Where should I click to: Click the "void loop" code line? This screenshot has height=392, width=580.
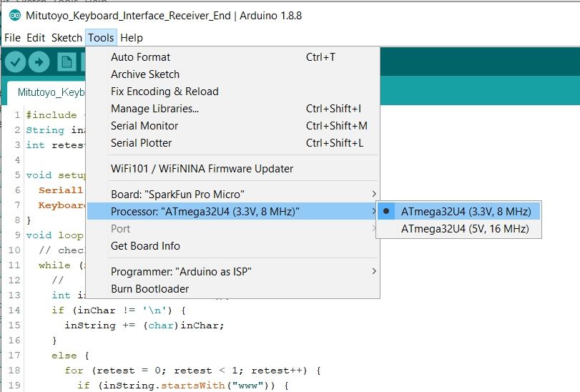click(55, 235)
